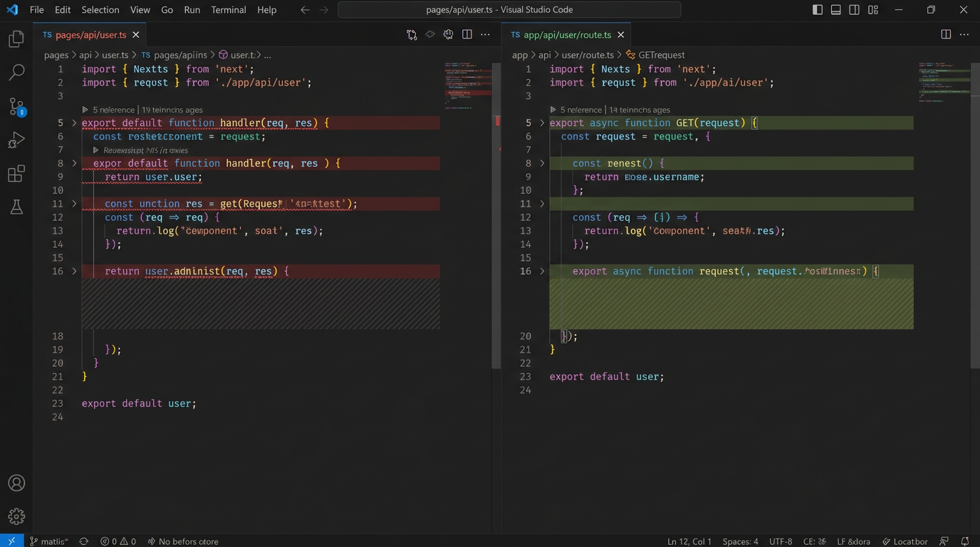980x547 pixels.
Task: Open More Actions in right editor group
Action: point(964,34)
